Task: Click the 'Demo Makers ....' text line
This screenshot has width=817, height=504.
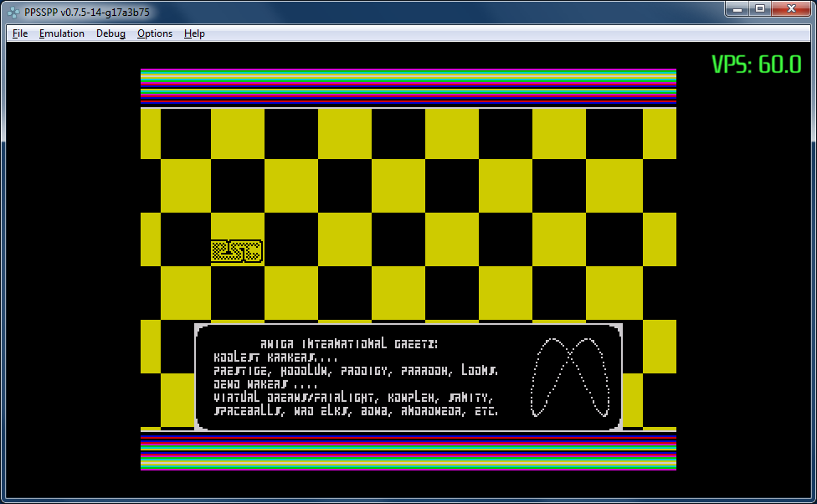Action: coord(265,384)
